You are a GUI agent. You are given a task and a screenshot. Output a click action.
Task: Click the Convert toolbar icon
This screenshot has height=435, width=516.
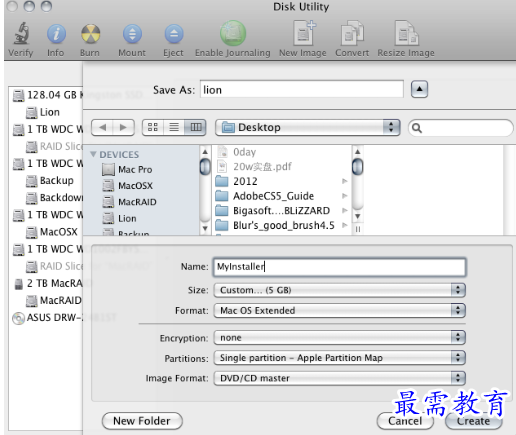[352, 33]
